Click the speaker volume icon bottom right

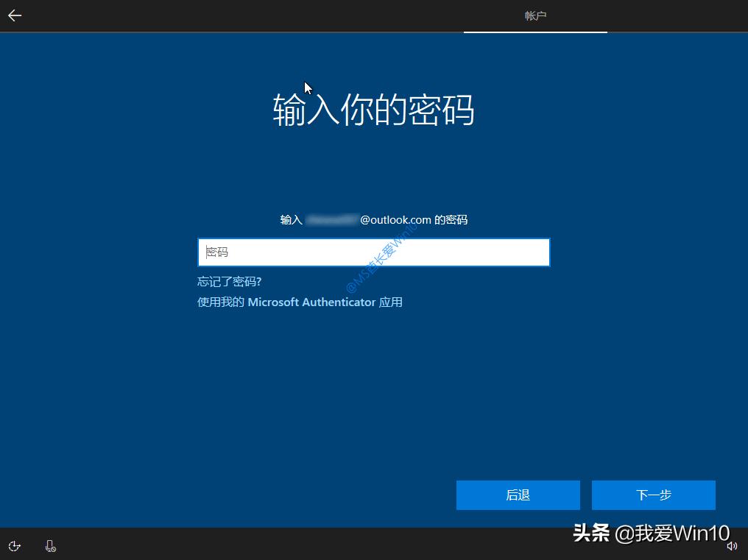pos(733,545)
